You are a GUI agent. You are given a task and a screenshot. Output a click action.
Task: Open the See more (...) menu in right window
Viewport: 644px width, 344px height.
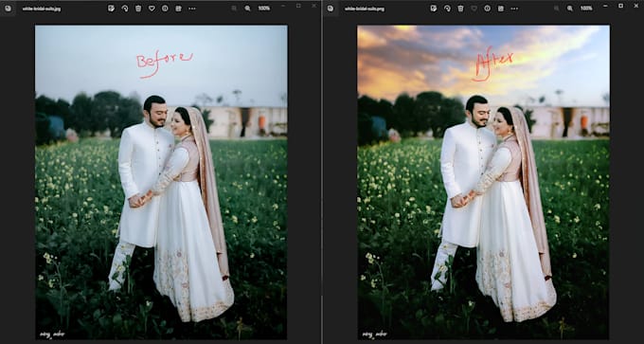point(514,9)
